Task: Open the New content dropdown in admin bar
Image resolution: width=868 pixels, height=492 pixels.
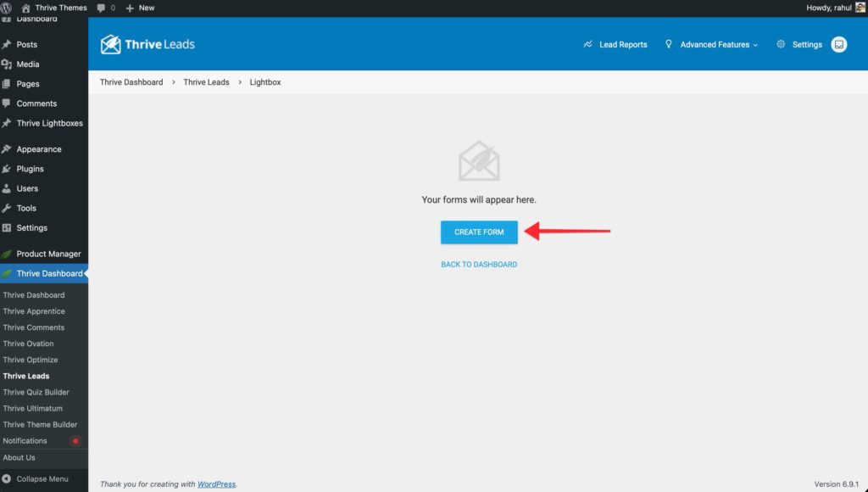Action: tap(140, 8)
